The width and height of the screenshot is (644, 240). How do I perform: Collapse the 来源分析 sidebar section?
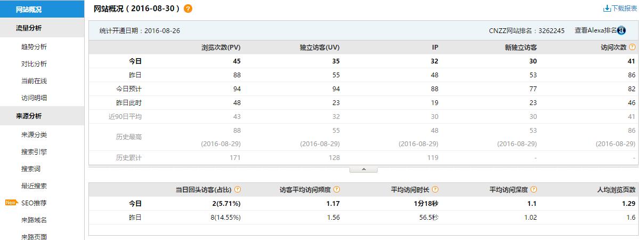[29, 116]
